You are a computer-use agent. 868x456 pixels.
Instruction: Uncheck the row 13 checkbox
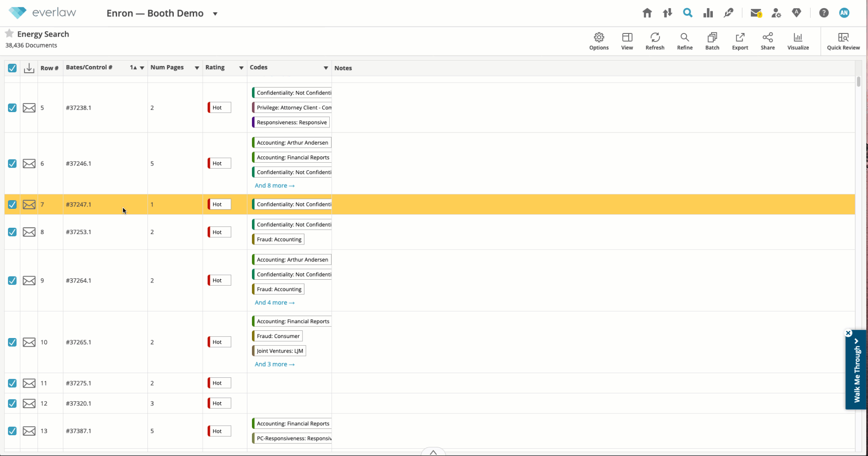[12, 431]
